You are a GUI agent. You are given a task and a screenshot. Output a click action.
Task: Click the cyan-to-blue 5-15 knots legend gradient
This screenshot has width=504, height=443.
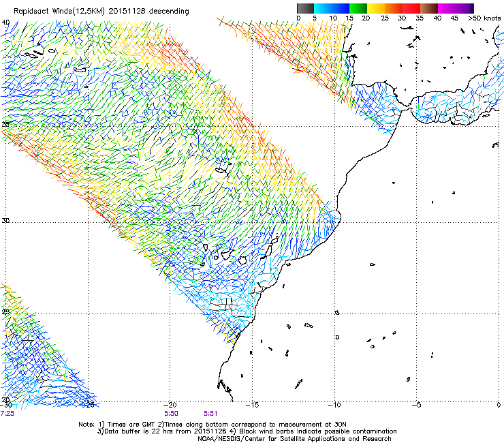332,8
